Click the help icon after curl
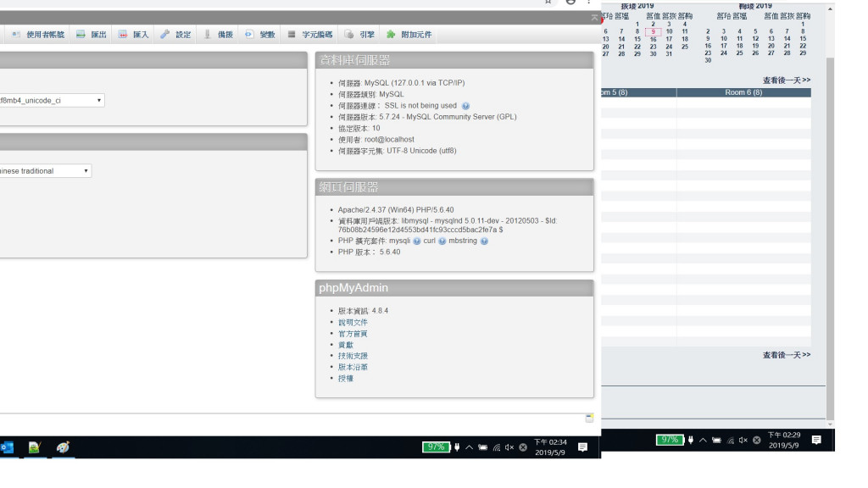868x488 pixels. click(442, 241)
